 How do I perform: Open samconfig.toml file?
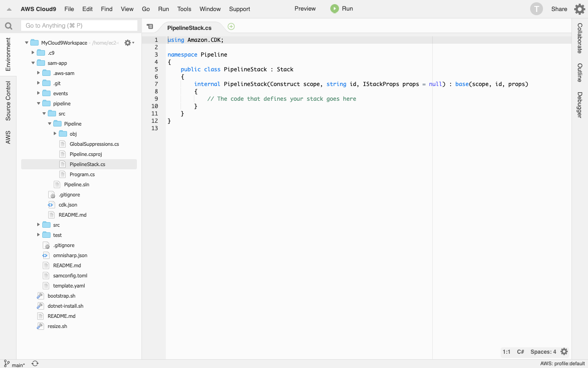coord(70,276)
